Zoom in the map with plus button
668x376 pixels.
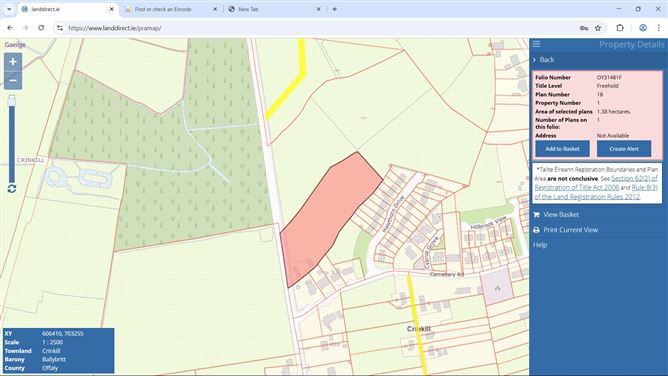[x=13, y=62]
